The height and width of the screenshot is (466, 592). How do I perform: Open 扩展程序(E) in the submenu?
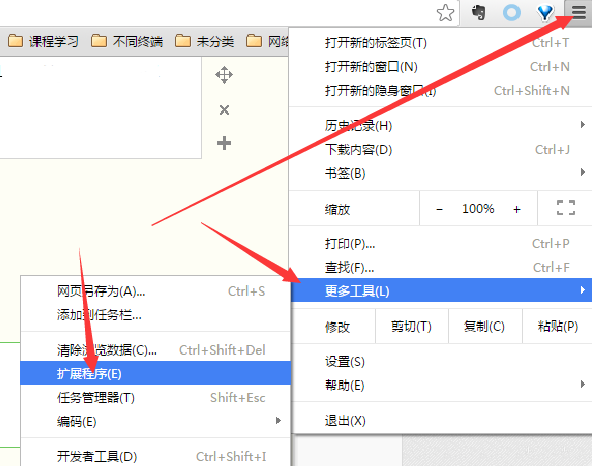pos(156,373)
